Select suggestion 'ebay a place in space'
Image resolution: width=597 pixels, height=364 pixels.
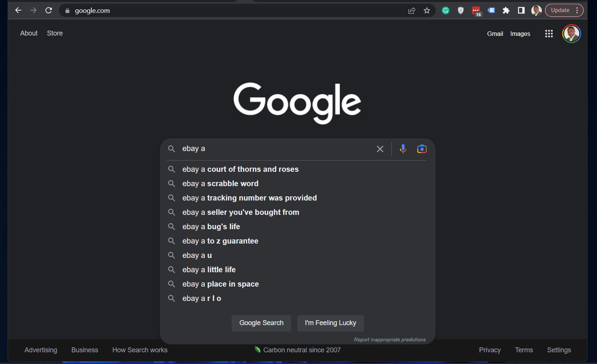coord(298,284)
